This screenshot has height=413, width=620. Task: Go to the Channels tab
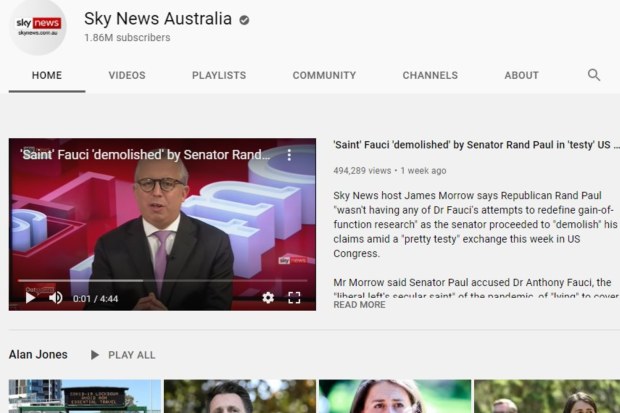[430, 75]
